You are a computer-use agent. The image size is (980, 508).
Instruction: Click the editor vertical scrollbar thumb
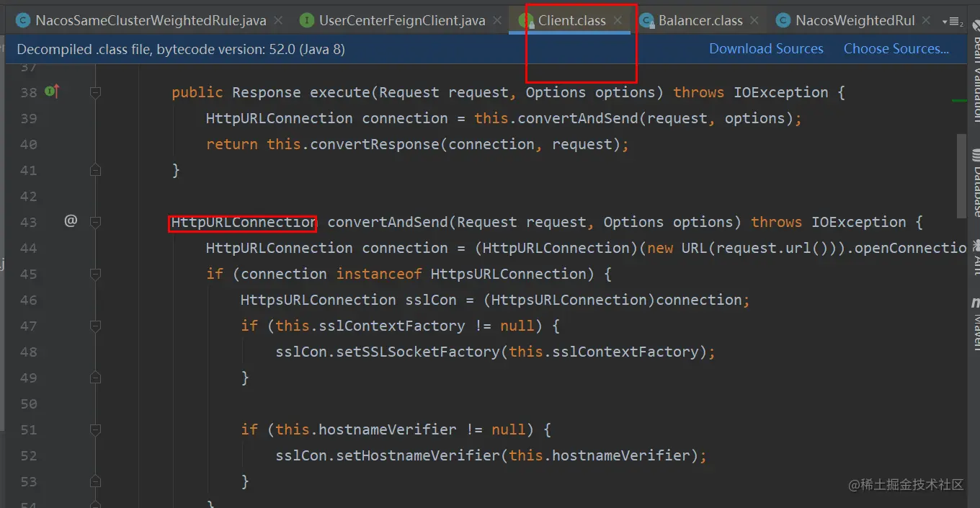(x=961, y=175)
